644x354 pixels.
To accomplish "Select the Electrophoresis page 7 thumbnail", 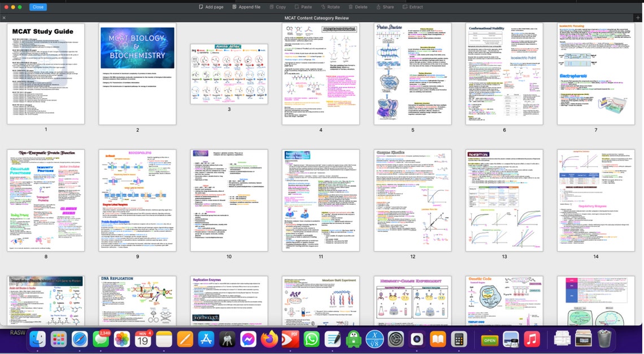I will pos(595,74).
